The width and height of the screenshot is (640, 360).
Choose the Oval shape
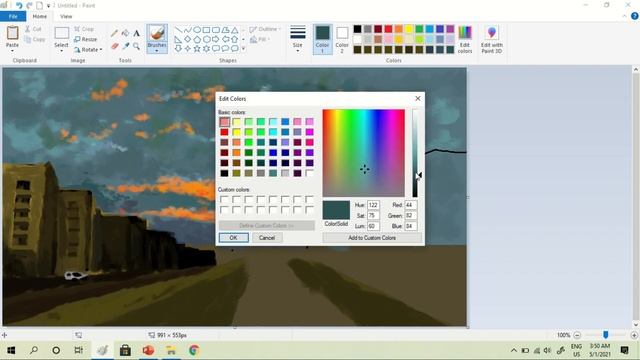(x=197, y=30)
